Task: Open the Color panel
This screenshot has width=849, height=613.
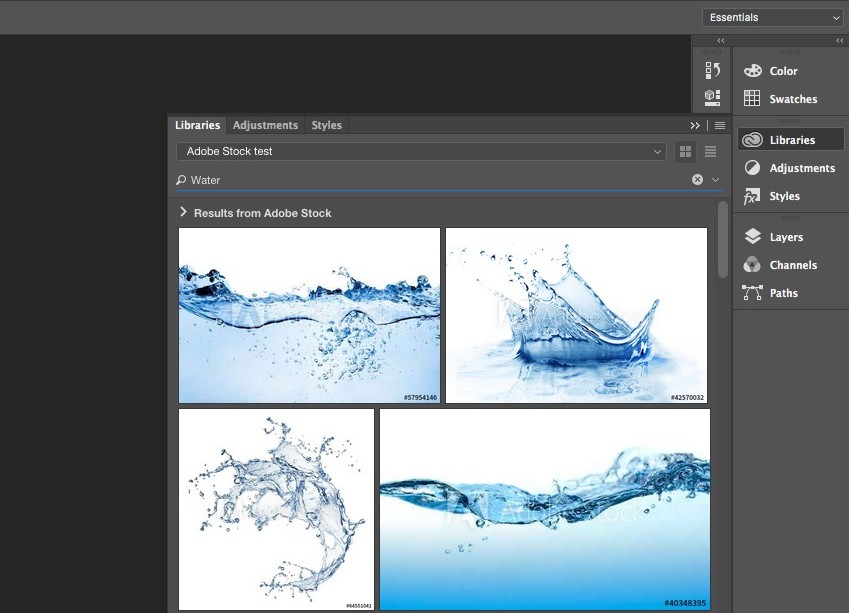Action: coord(783,71)
